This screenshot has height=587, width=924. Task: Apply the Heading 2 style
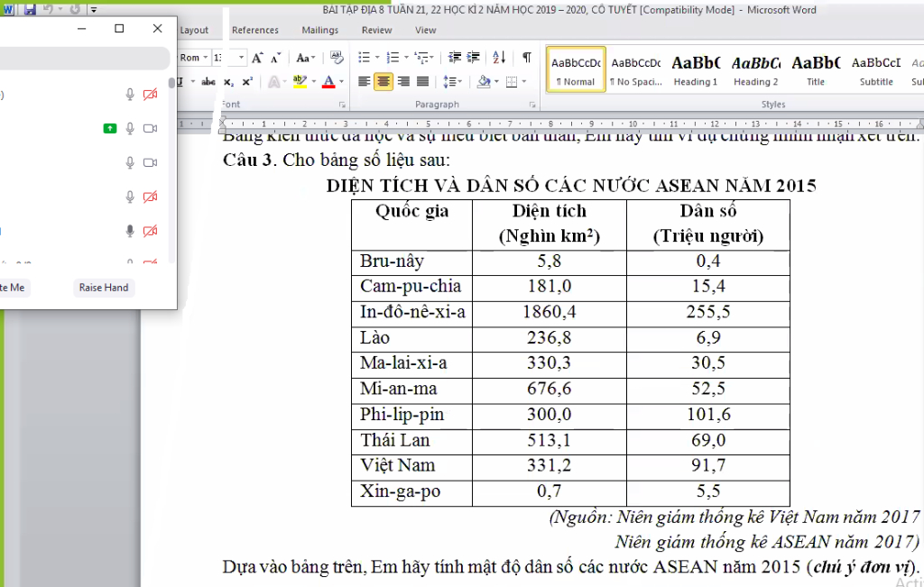pos(756,69)
